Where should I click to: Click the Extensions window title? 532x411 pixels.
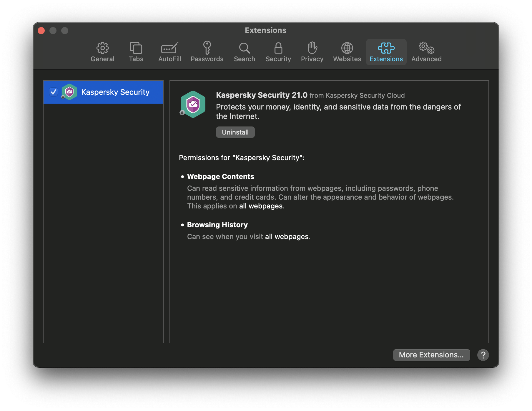coord(266,30)
